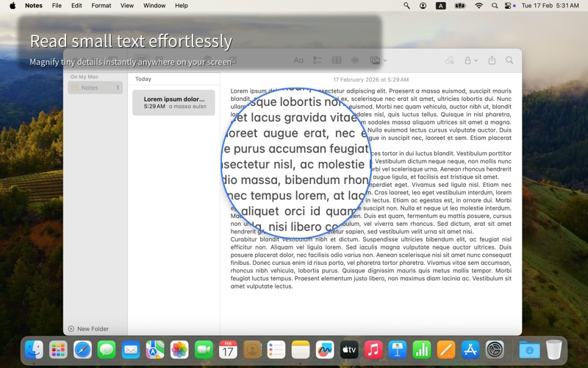This screenshot has width=588, height=368.
Task: Open Pages from the Dock
Action: click(446, 350)
